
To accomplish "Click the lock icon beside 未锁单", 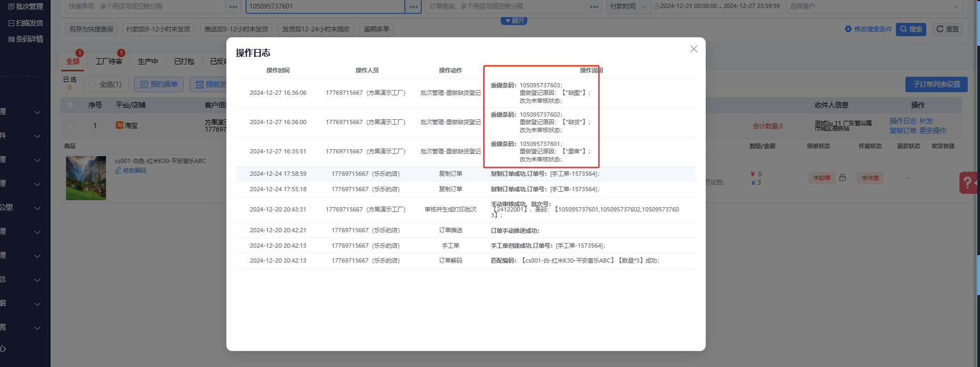I will pos(843,178).
